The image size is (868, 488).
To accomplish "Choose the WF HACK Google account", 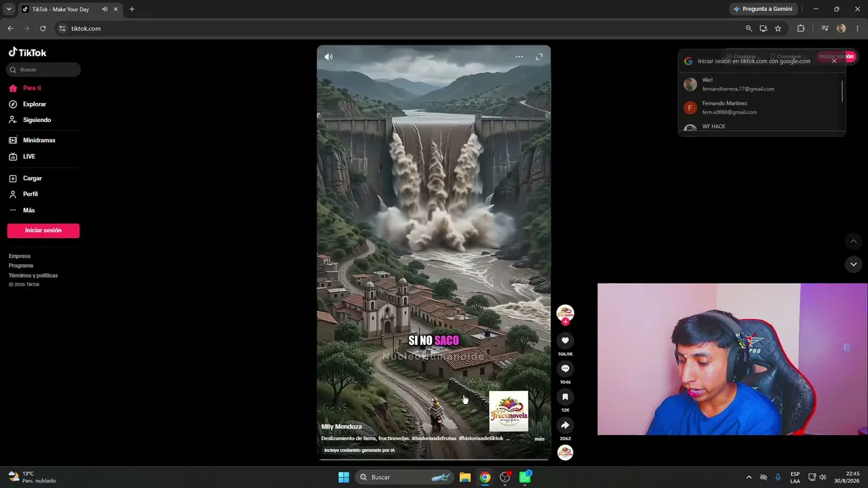I will pyautogui.click(x=759, y=127).
